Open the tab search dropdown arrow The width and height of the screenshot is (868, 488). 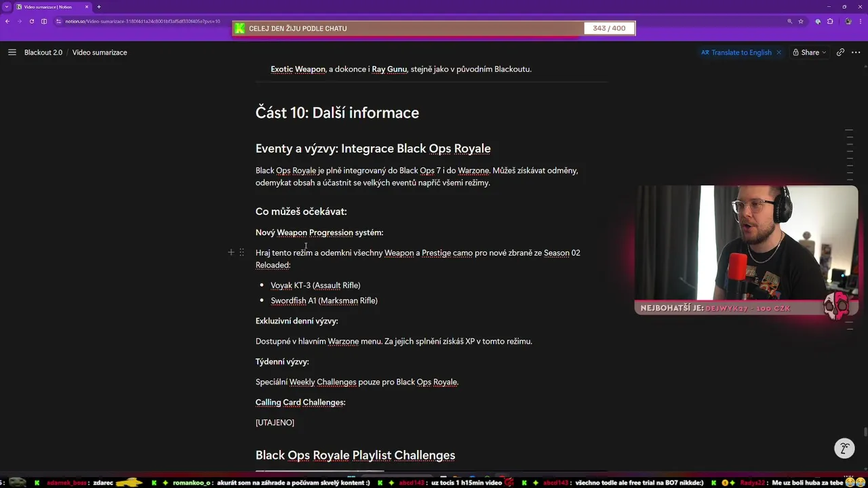tap(6, 7)
